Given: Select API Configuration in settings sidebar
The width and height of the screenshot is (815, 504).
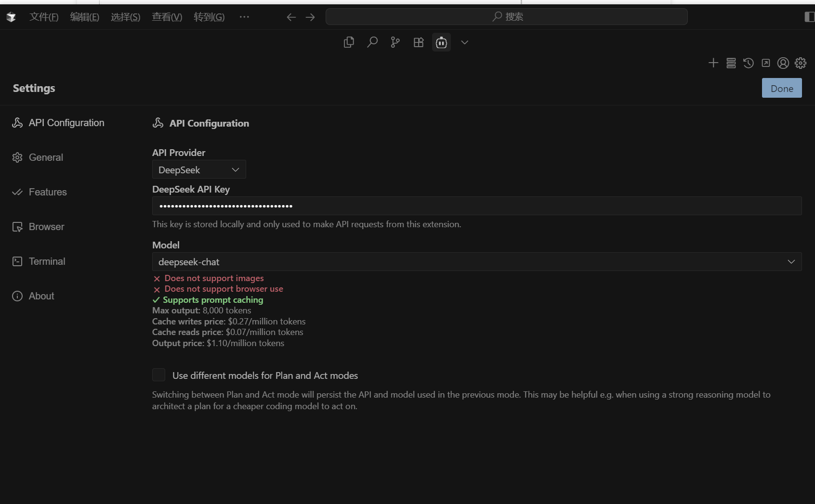Looking at the screenshot, I should point(58,123).
